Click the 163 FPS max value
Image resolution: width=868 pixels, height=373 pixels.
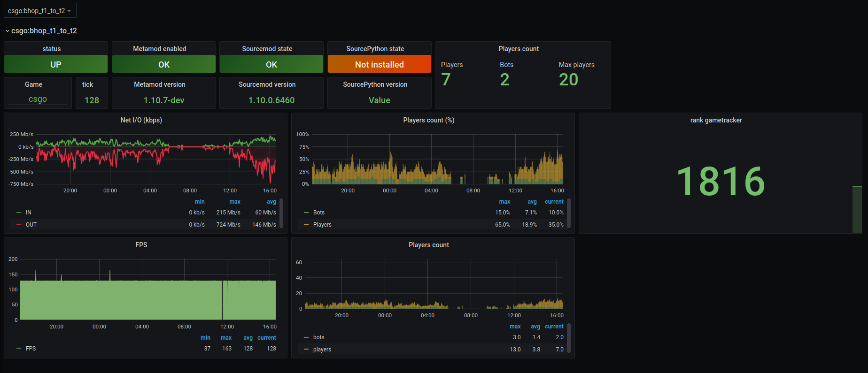[x=227, y=349]
